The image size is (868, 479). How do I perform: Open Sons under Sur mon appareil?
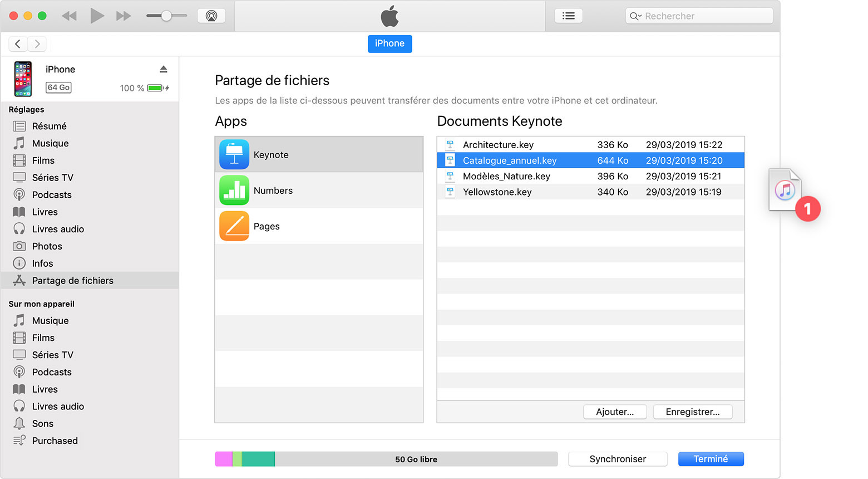coord(43,423)
